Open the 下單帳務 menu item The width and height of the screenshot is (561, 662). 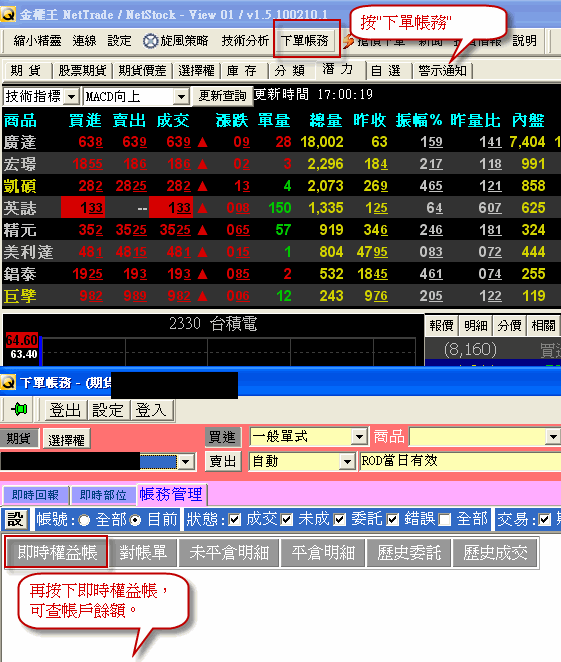[304, 41]
